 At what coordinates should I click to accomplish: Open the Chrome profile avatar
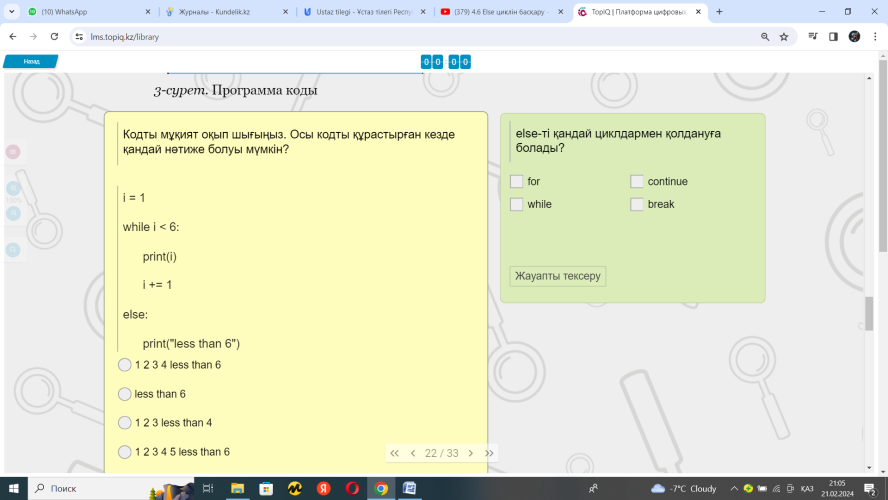pos(855,36)
